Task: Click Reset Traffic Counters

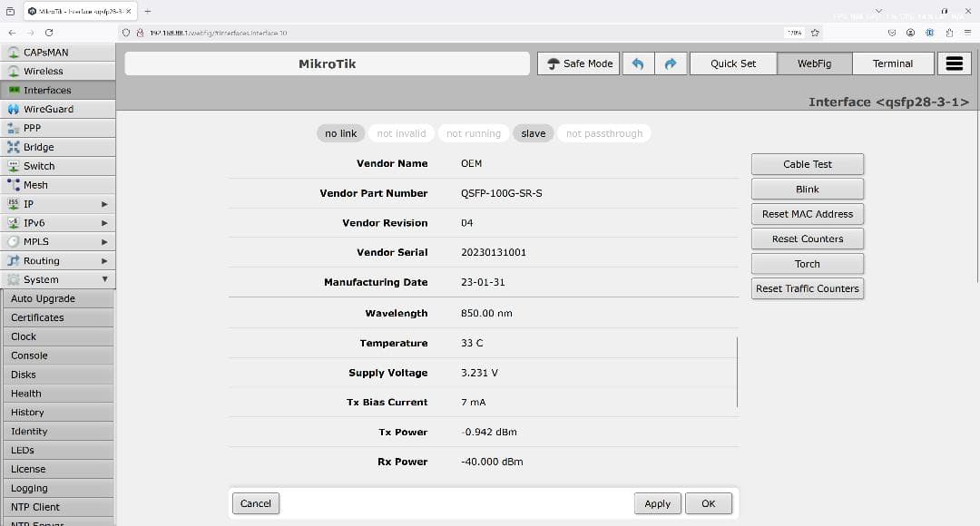Action: (808, 288)
